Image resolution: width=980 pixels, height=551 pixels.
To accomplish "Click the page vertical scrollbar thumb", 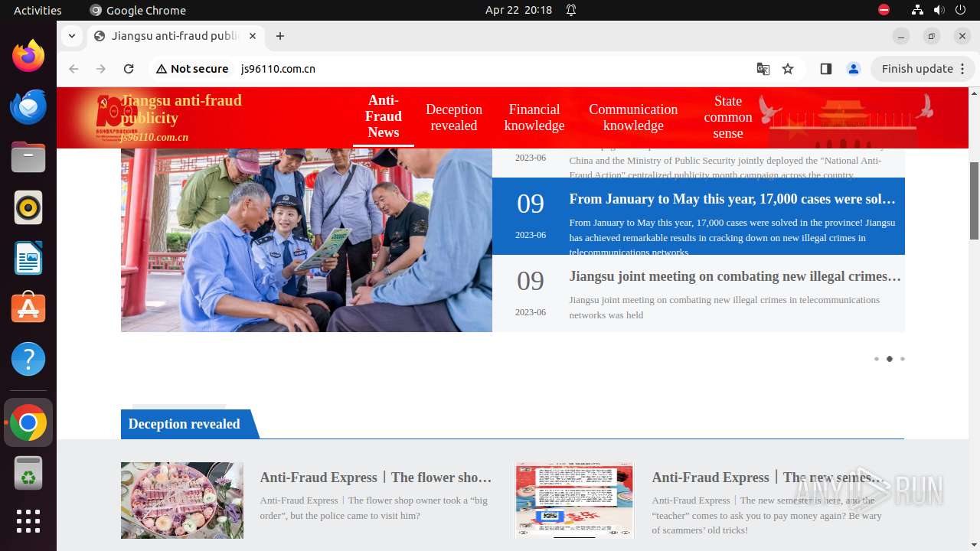I will tap(974, 201).
